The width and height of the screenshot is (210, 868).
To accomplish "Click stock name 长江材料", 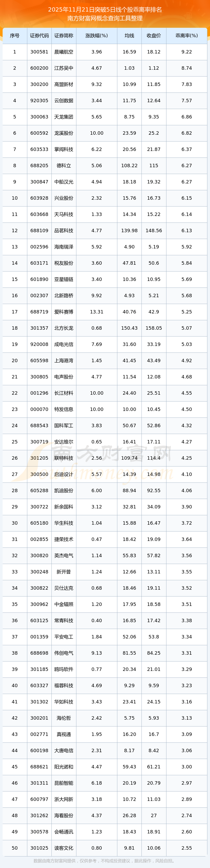I will pyautogui.click(x=64, y=393).
